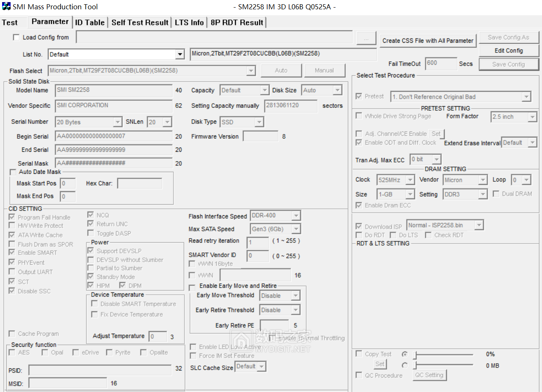Image resolution: width=542 pixels, height=392 pixels.
Task: Click the End Serial input field
Action: [x=113, y=150]
